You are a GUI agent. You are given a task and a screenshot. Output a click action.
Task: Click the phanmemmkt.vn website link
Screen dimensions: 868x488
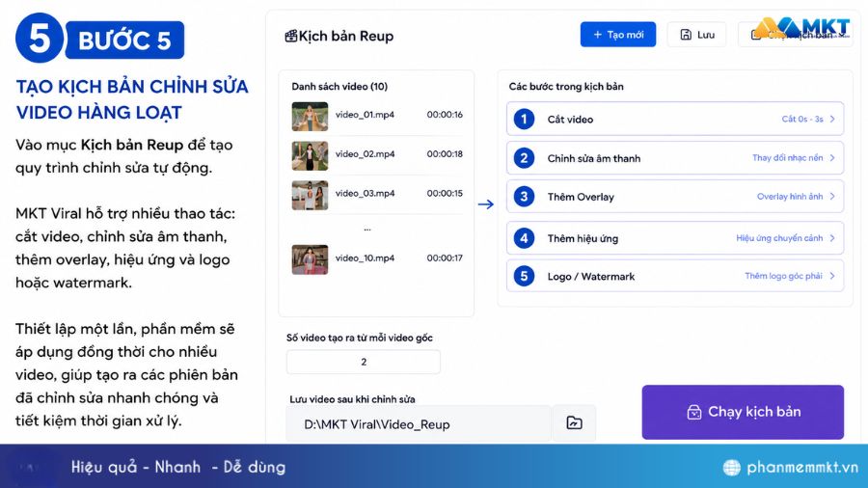[802, 468]
